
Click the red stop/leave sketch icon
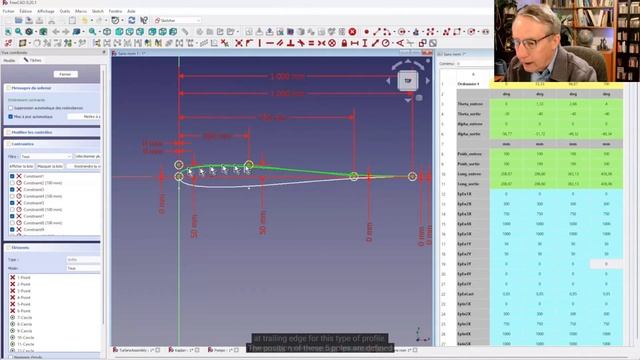352,31
